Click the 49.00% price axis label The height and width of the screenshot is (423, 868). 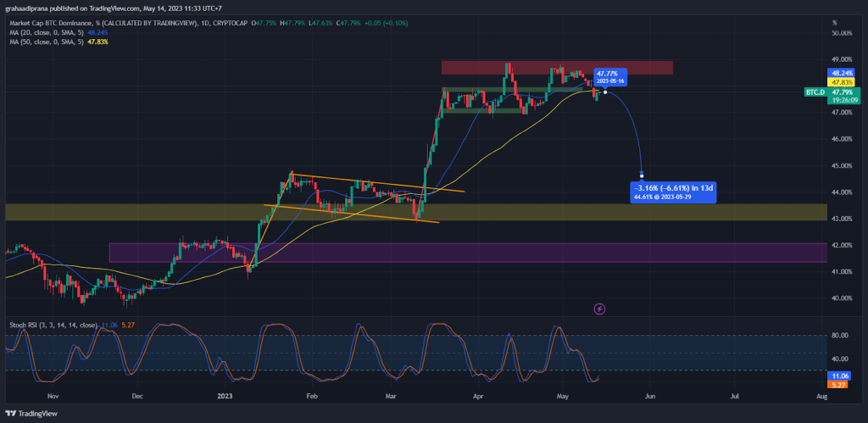[842, 60]
